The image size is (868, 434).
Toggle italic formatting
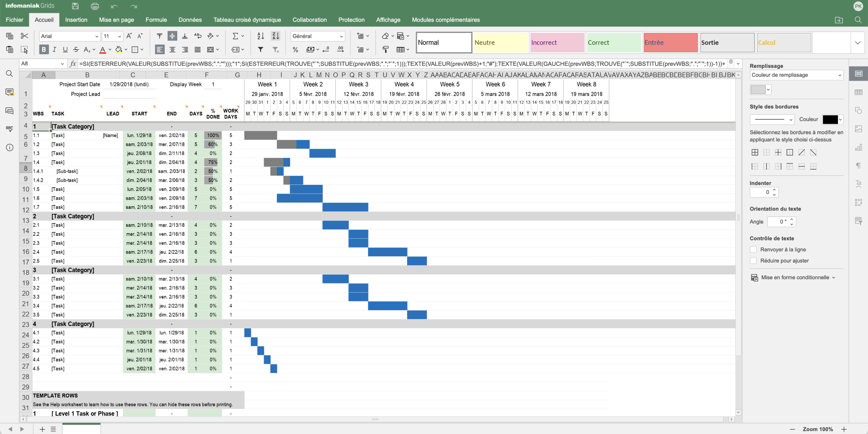click(54, 49)
